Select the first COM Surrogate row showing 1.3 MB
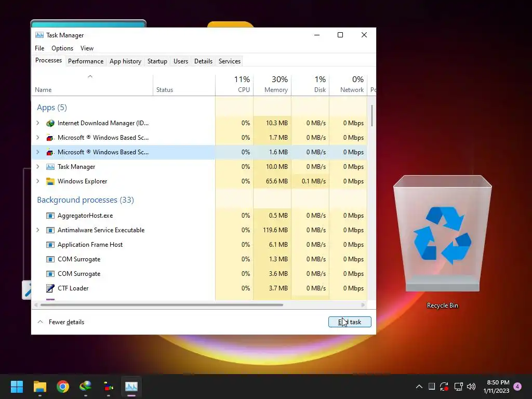Viewport: 532px width, 399px height. tap(199, 259)
